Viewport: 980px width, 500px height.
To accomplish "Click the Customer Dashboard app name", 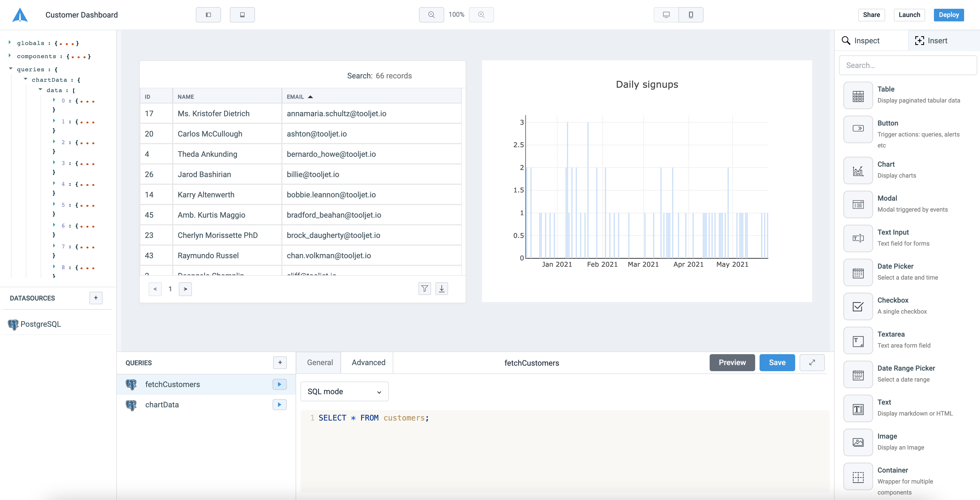I will (81, 15).
